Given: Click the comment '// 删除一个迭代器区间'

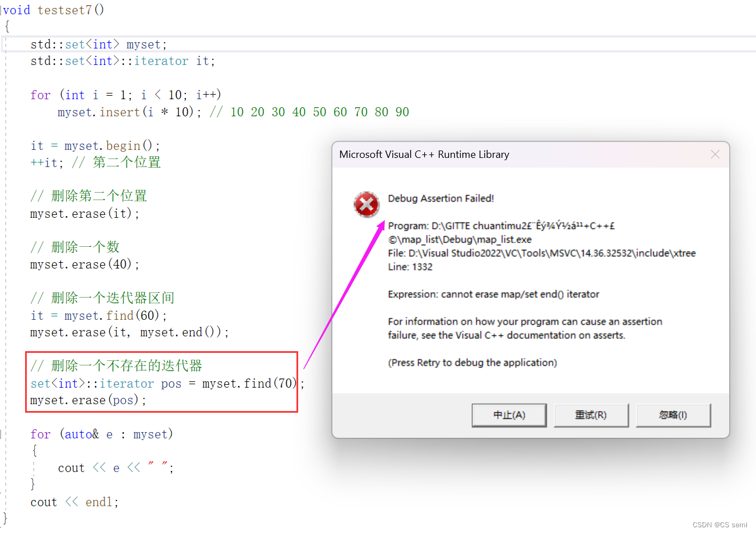Looking at the screenshot, I should [102, 298].
